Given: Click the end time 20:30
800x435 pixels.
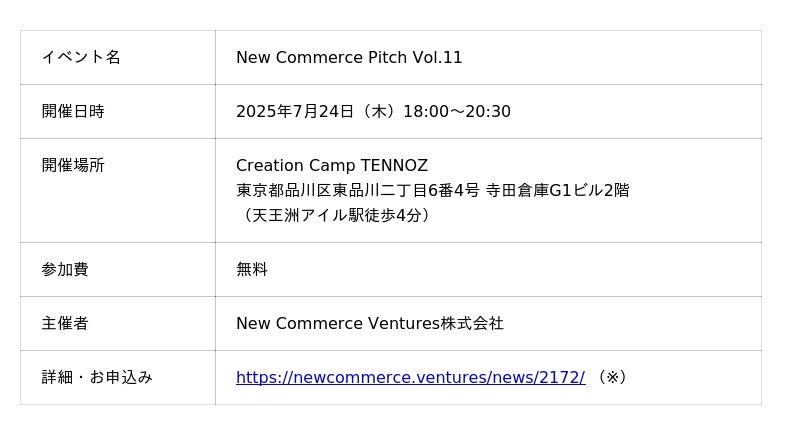Looking at the screenshot, I should (488, 111).
